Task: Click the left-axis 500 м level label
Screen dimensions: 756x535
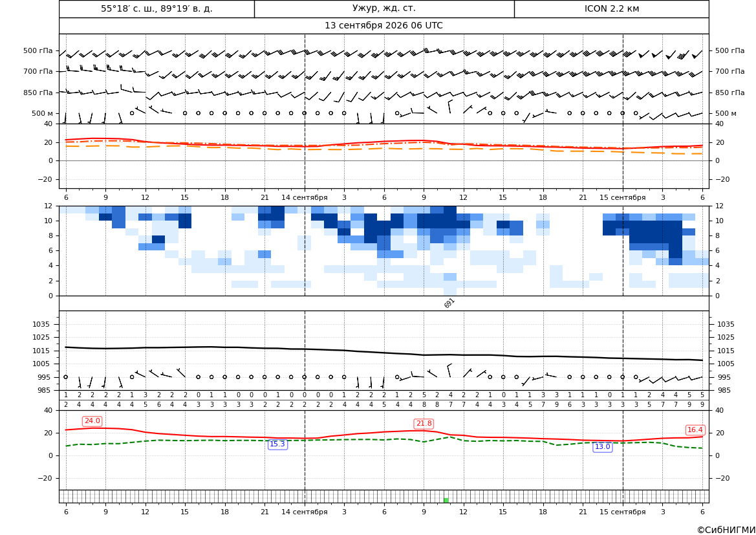Action: click(42, 113)
